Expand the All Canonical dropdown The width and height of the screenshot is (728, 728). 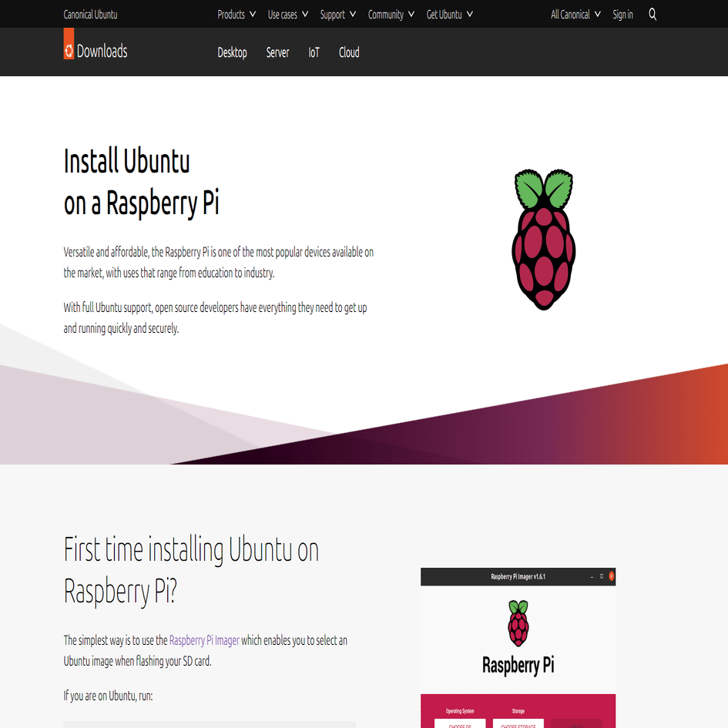[x=575, y=15]
